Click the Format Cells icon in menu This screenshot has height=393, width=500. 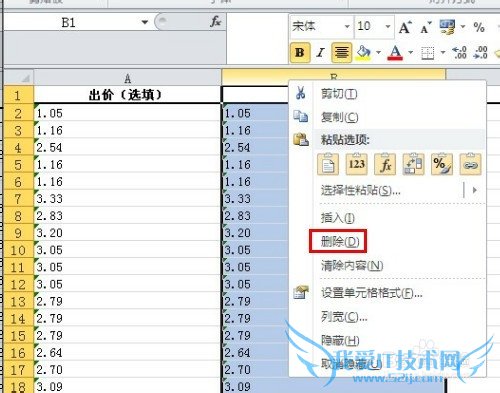(x=301, y=292)
